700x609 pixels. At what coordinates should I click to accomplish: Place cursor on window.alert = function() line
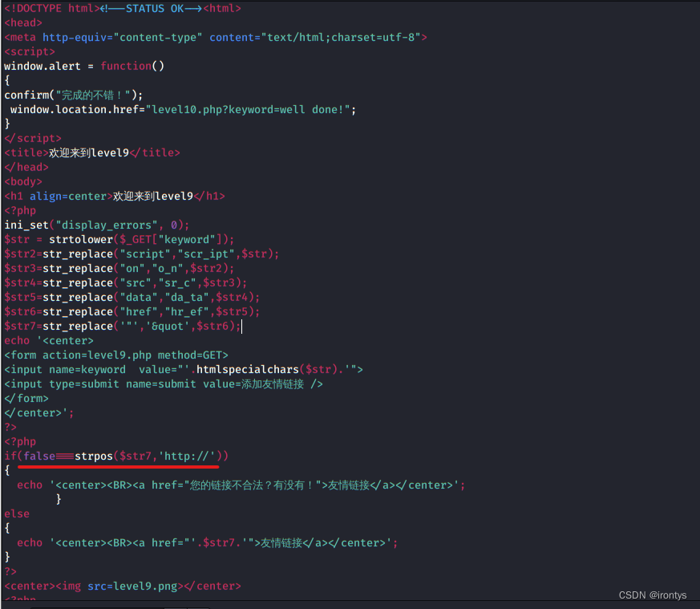(84, 66)
